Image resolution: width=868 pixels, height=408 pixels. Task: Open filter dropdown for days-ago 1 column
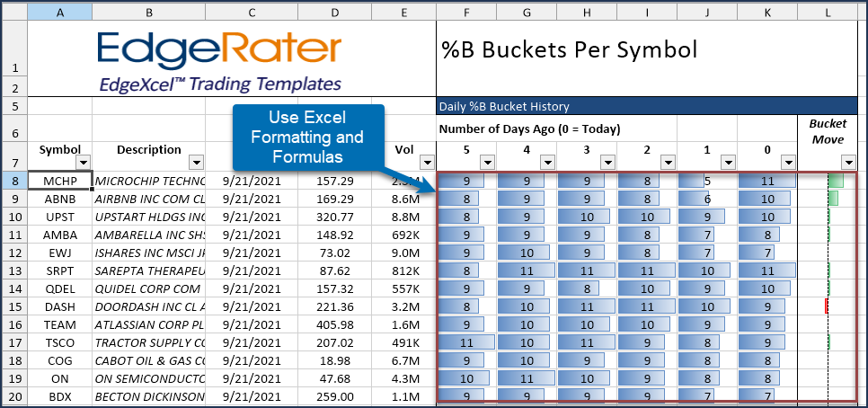coord(729,162)
